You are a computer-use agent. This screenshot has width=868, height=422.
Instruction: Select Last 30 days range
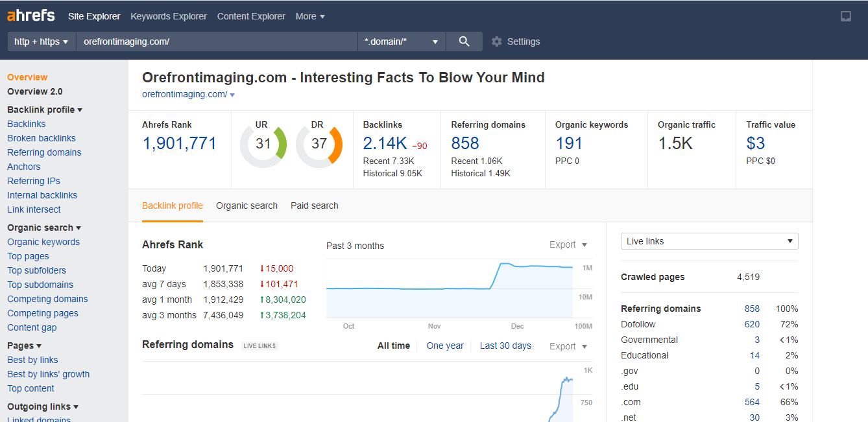click(505, 346)
